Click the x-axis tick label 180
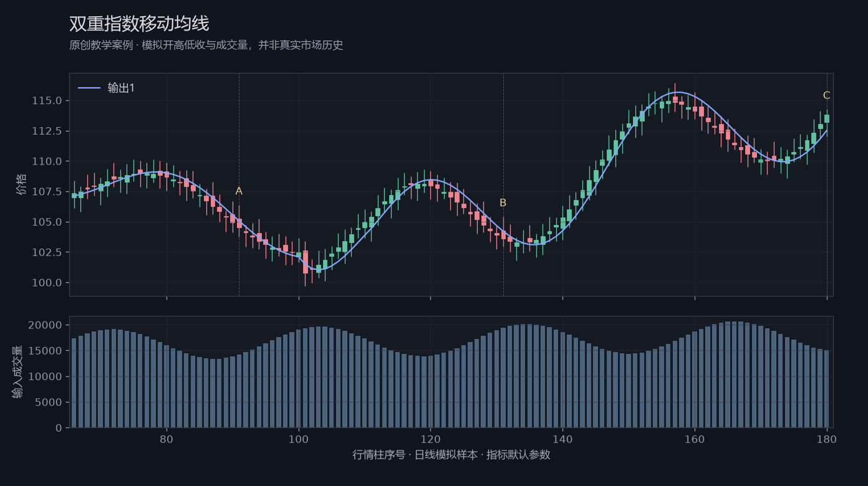The image size is (868, 486). coord(827,439)
